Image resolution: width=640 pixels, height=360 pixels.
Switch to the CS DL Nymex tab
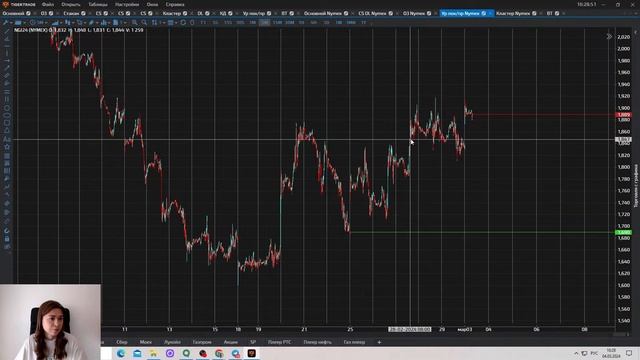372,13
